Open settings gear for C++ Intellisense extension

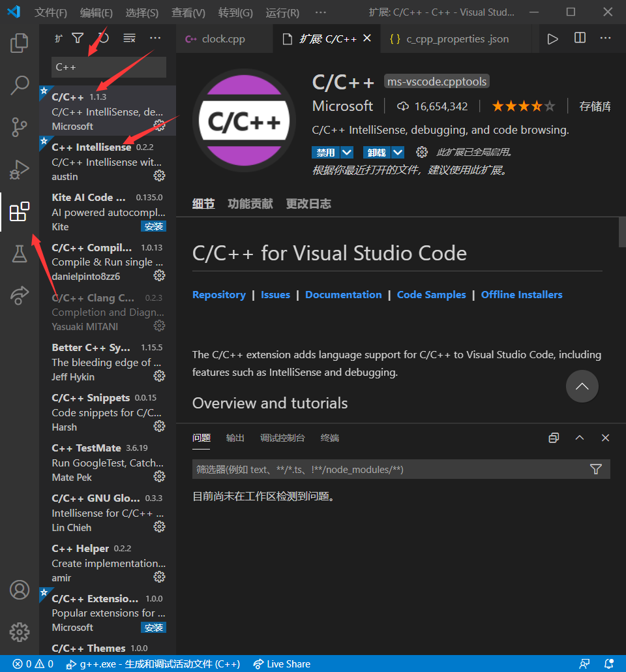[x=159, y=175]
